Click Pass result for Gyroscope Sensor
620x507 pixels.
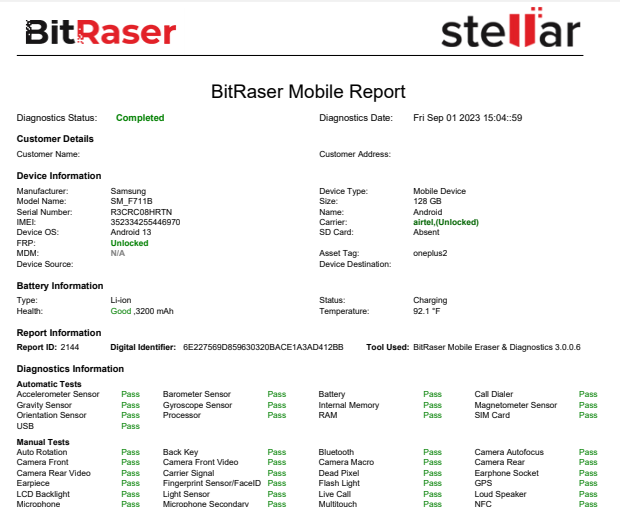(x=277, y=405)
